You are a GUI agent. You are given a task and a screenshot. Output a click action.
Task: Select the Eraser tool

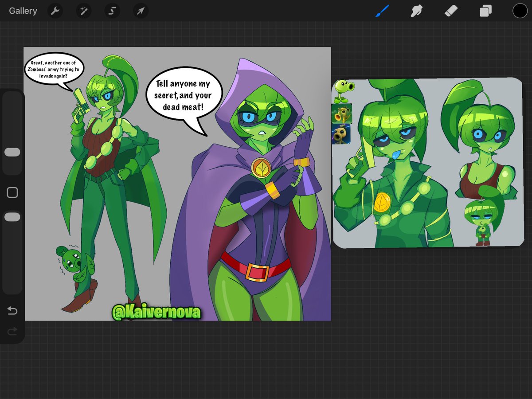click(x=451, y=11)
